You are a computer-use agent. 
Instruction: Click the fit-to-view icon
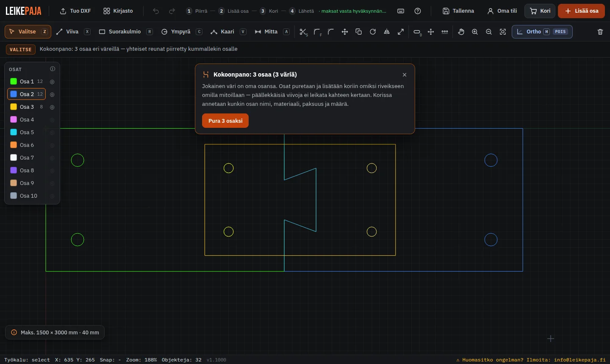coord(503,32)
